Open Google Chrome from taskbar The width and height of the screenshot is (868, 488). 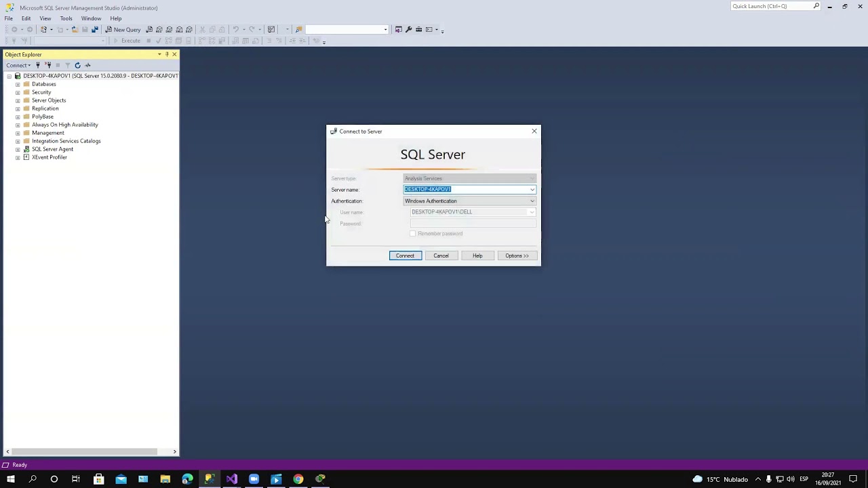click(x=298, y=479)
